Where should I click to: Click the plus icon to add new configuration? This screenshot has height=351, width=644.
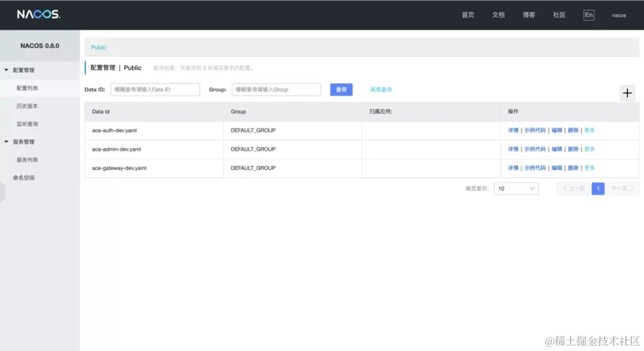coord(627,93)
